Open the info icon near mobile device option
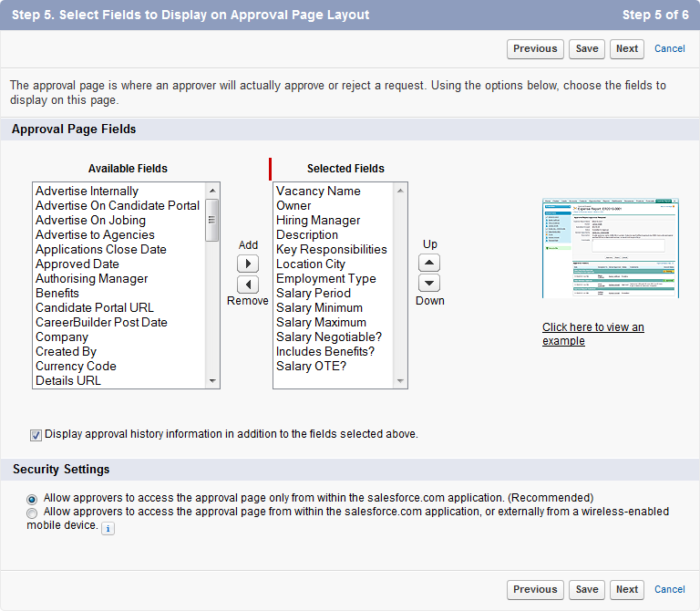Image resolution: width=700 pixels, height=611 pixels. click(x=108, y=528)
